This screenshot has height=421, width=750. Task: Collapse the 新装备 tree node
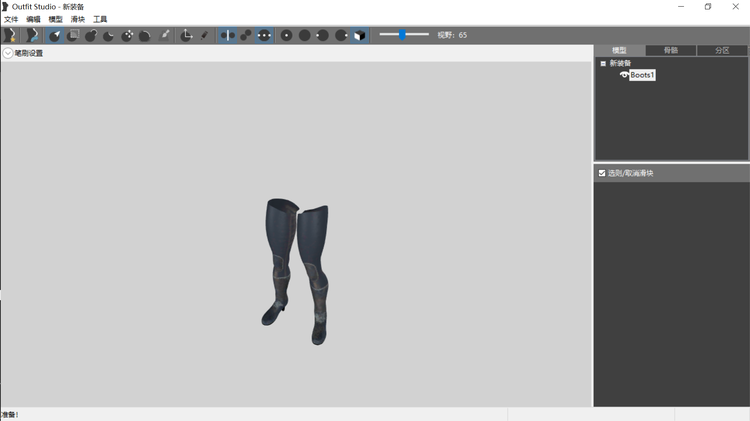point(603,63)
